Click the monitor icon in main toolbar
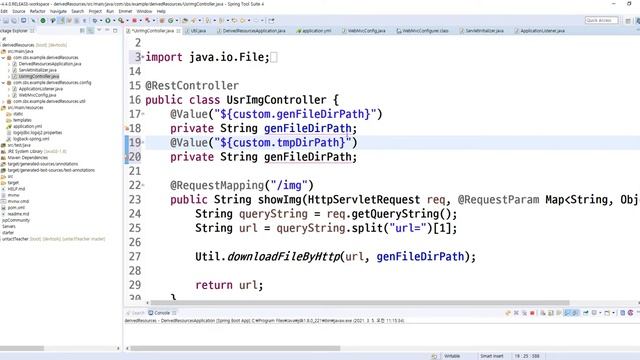This screenshot has width=640, height=360. click(x=24, y=20)
